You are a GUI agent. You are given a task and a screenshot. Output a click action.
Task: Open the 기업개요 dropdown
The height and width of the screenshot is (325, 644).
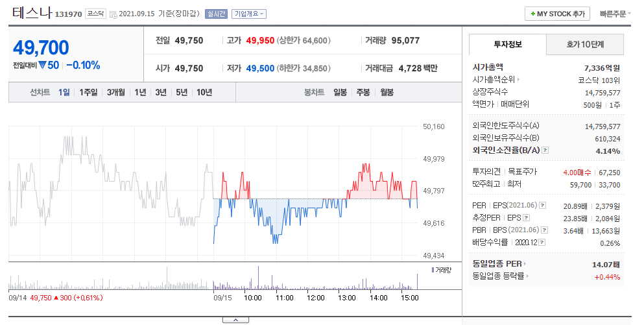tap(249, 14)
